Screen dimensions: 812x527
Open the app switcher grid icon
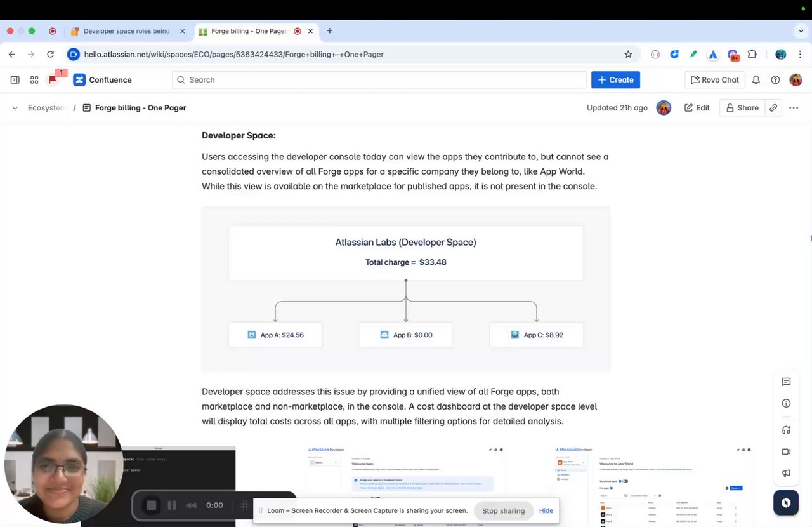tap(34, 80)
